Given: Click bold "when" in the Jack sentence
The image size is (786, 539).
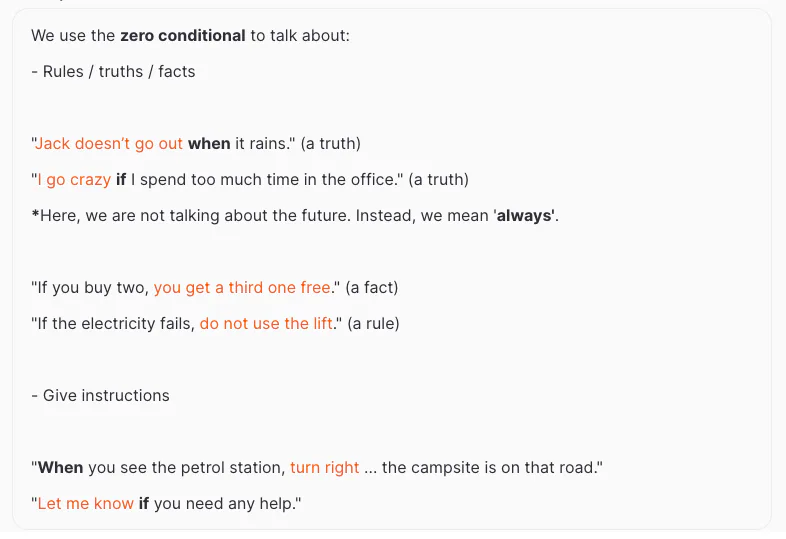Looking at the screenshot, I should pos(209,144).
